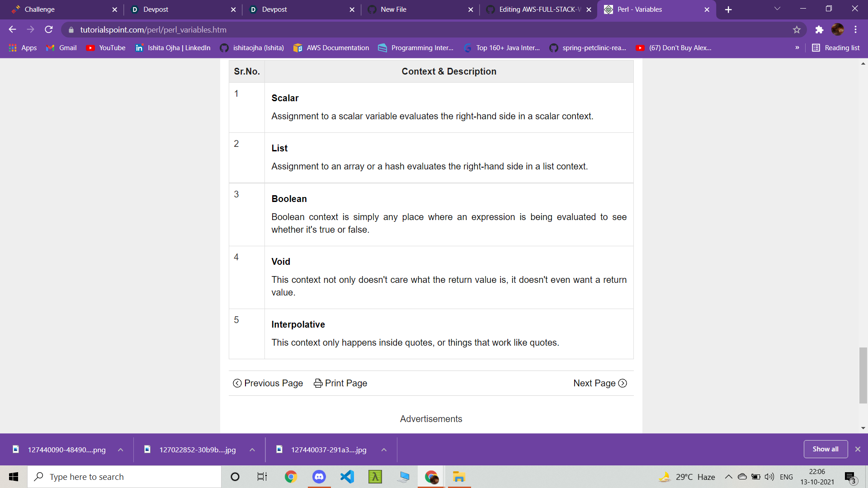Expand options for 127440090-48490 png download

[x=121, y=450]
